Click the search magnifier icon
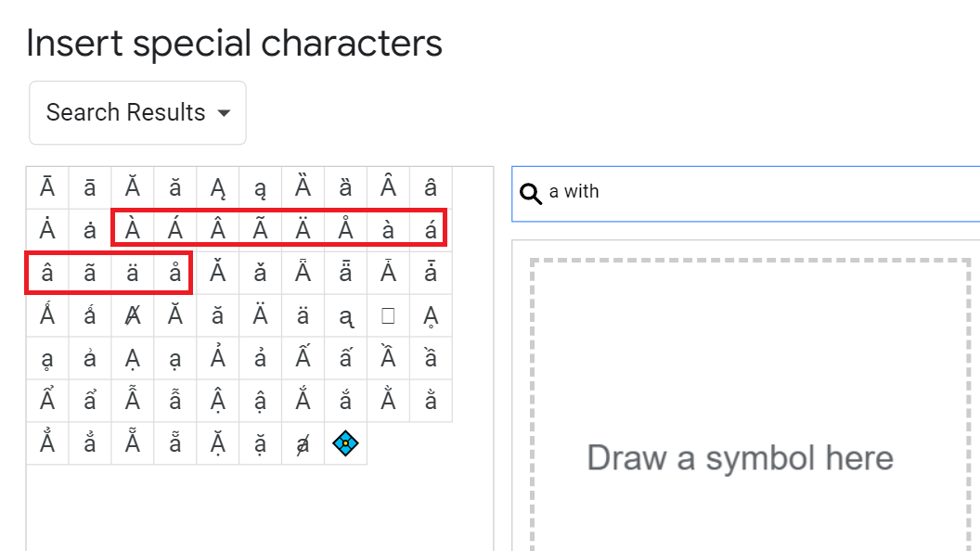This screenshot has height=551, width=980. point(531,193)
